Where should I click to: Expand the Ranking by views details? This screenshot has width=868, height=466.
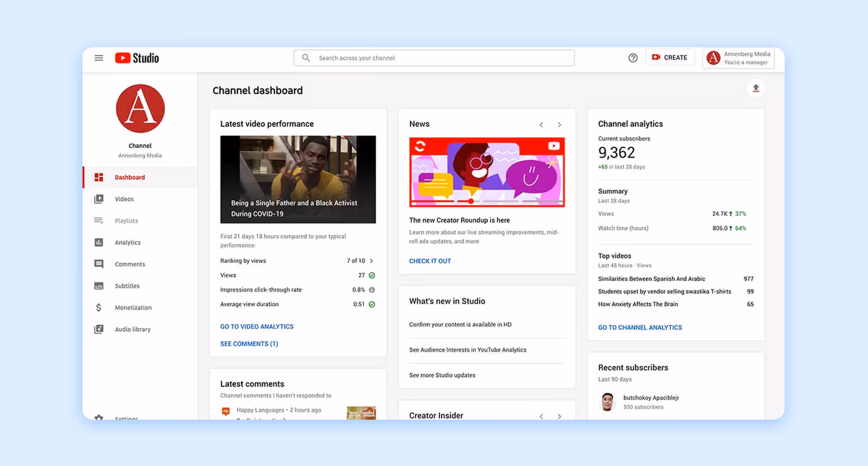click(371, 260)
